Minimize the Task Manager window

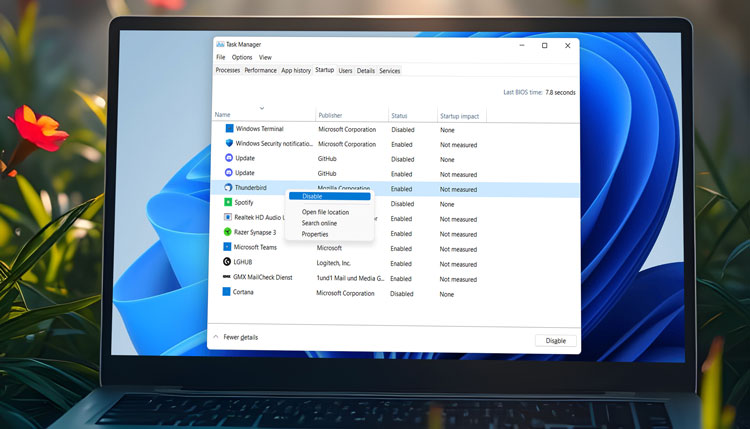(x=522, y=45)
